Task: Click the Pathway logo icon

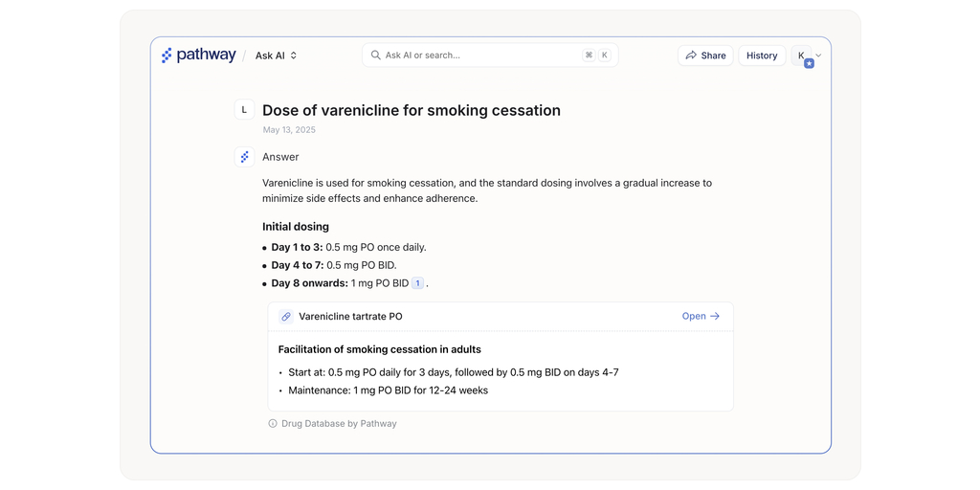Action: click(167, 56)
